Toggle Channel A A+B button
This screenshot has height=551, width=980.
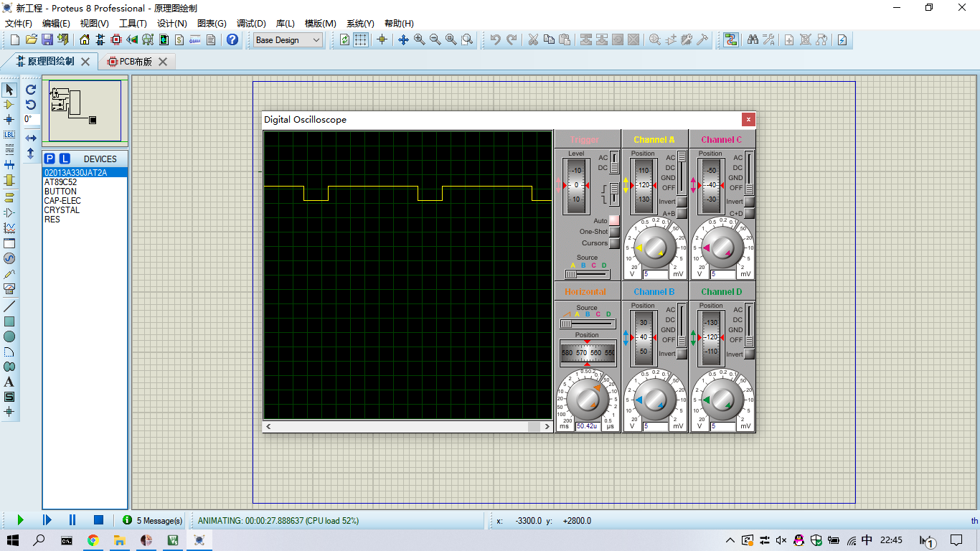tap(682, 214)
